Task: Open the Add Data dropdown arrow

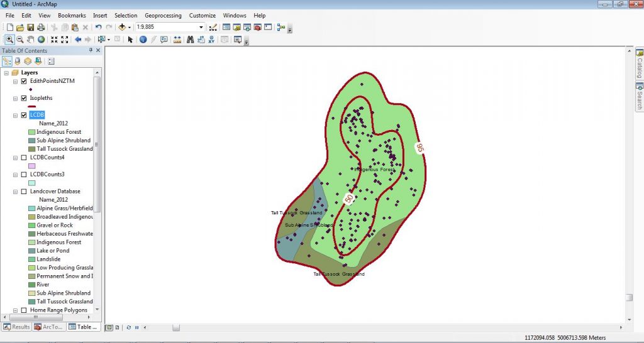Action: pyautogui.click(x=130, y=28)
